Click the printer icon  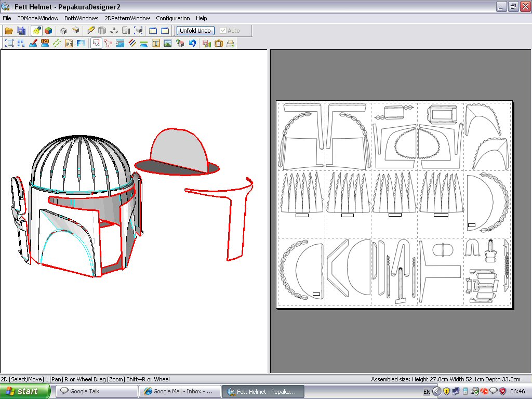pyautogui.click(x=230, y=43)
